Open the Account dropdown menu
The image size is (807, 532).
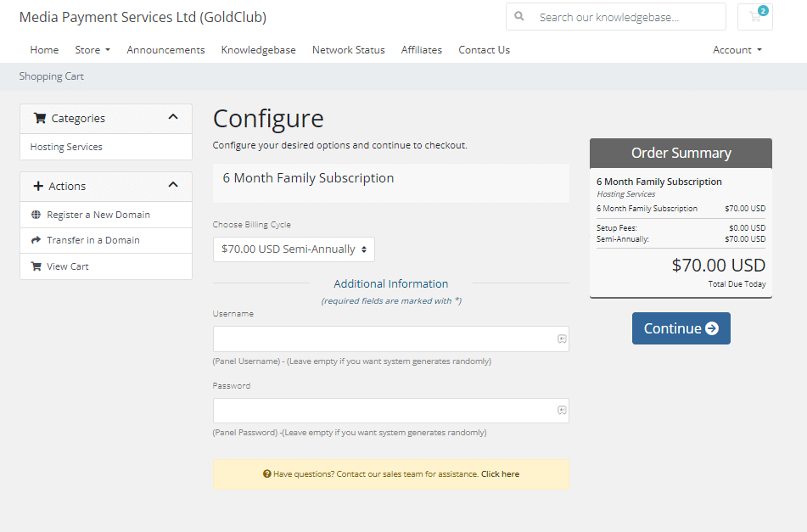pyautogui.click(x=737, y=50)
